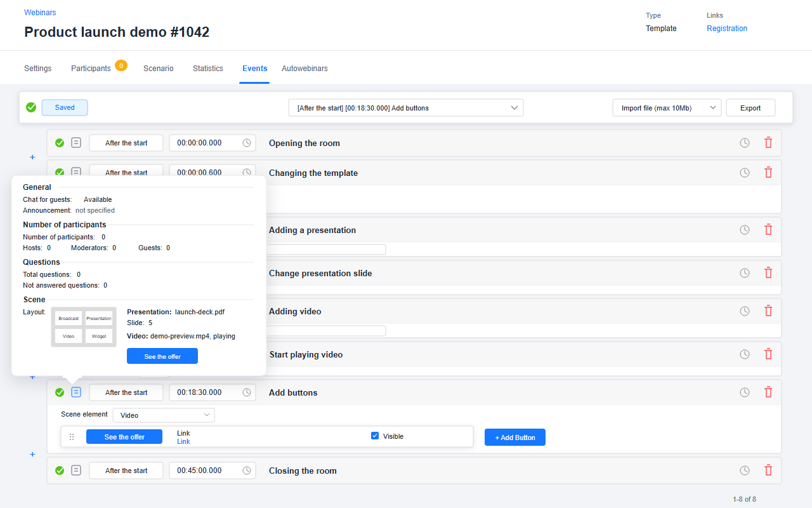Screen dimensions: 812x508
Task: Open state details icon for Closing the room
Action: [x=76, y=471]
